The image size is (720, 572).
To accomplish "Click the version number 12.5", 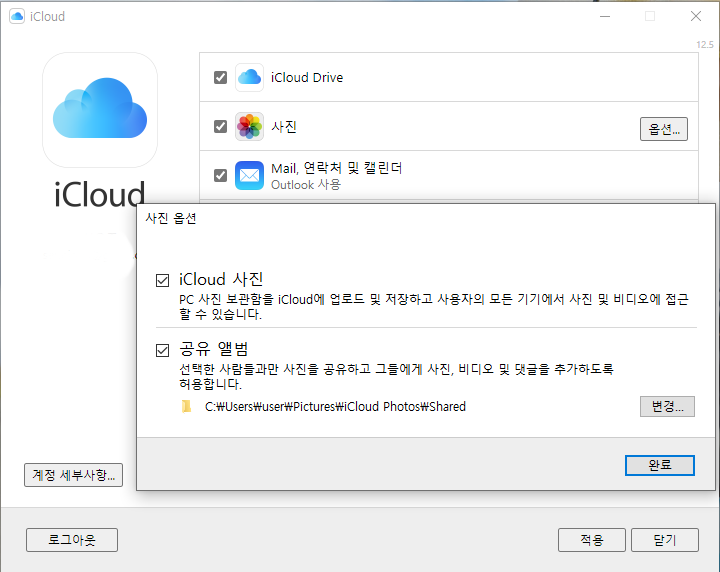I will click(705, 45).
